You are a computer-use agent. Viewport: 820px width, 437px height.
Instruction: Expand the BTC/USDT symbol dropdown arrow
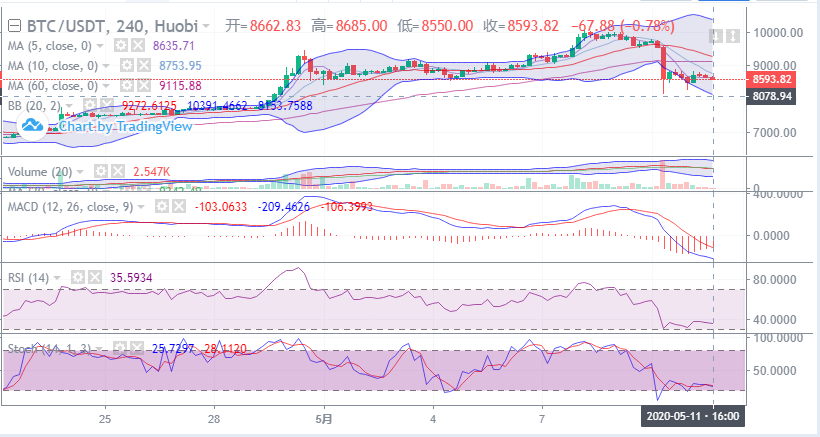click(x=206, y=23)
